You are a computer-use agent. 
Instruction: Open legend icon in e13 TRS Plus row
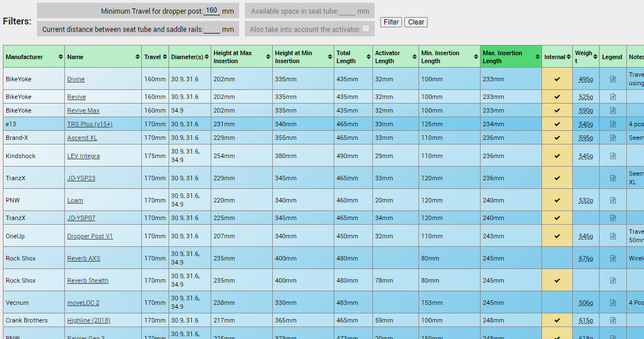[613, 124]
